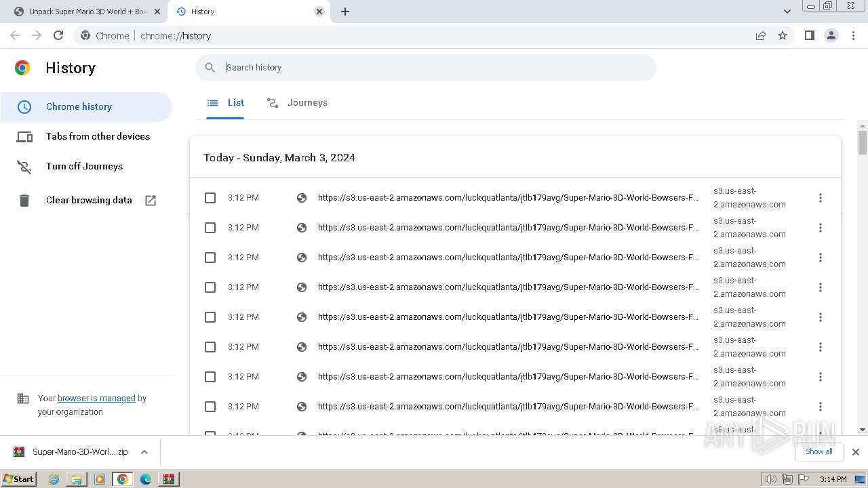Select Chrome history in the sidebar
The width and height of the screenshot is (868, 488).
point(85,106)
